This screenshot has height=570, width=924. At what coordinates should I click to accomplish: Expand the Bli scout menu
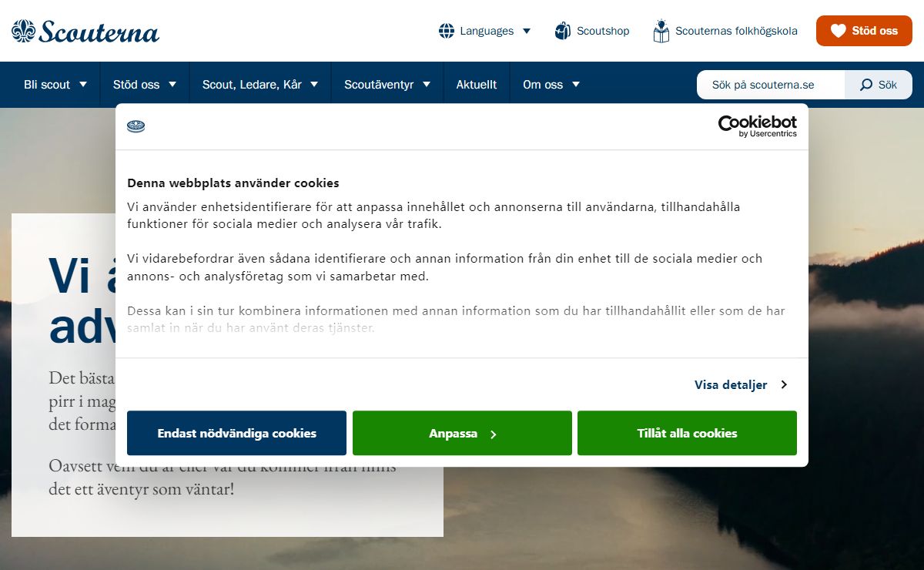[x=55, y=85]
